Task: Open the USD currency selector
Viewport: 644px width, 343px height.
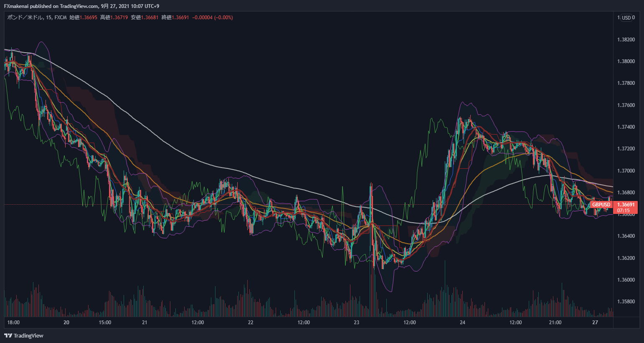Action: (x=626, y=18)
